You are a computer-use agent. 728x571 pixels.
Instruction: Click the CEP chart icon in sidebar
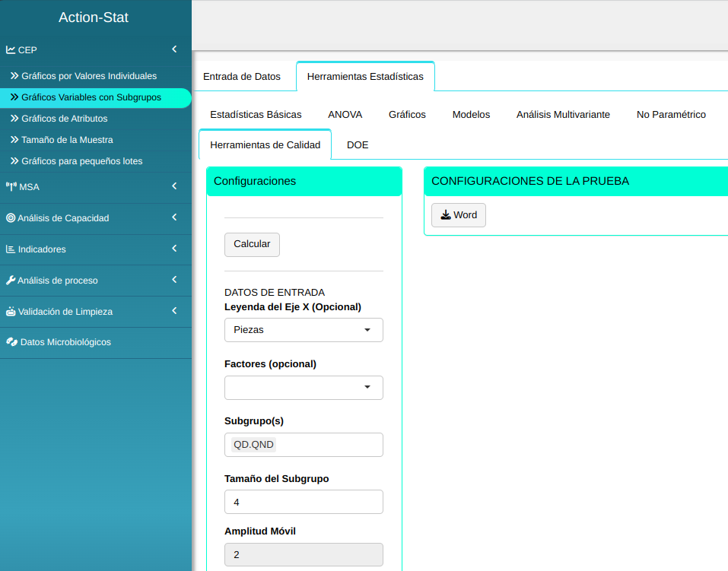pos(11,50)
